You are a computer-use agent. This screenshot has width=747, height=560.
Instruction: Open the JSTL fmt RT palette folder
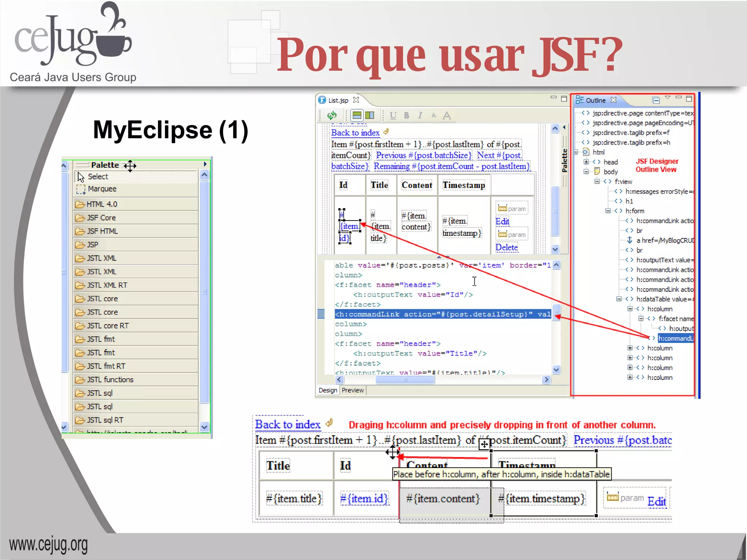[x=136, y=366]
